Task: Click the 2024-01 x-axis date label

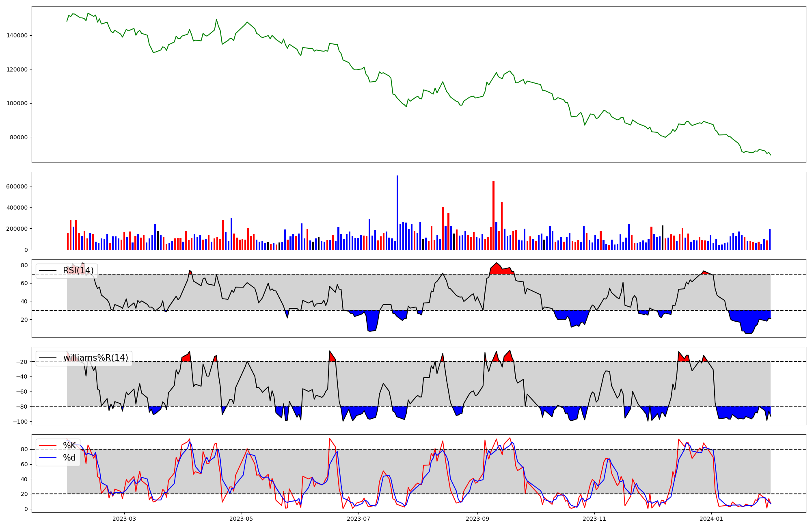Action: pyautogui.click(x=712, y=519)
